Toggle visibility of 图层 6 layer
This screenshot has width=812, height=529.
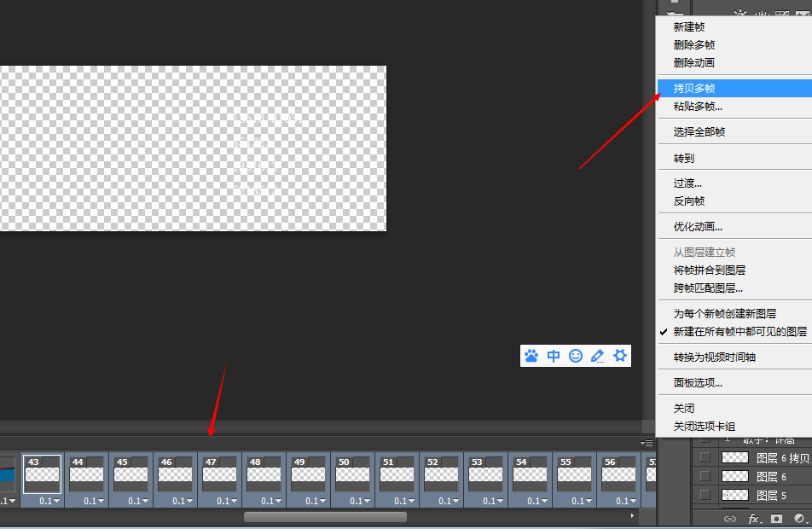705,476
